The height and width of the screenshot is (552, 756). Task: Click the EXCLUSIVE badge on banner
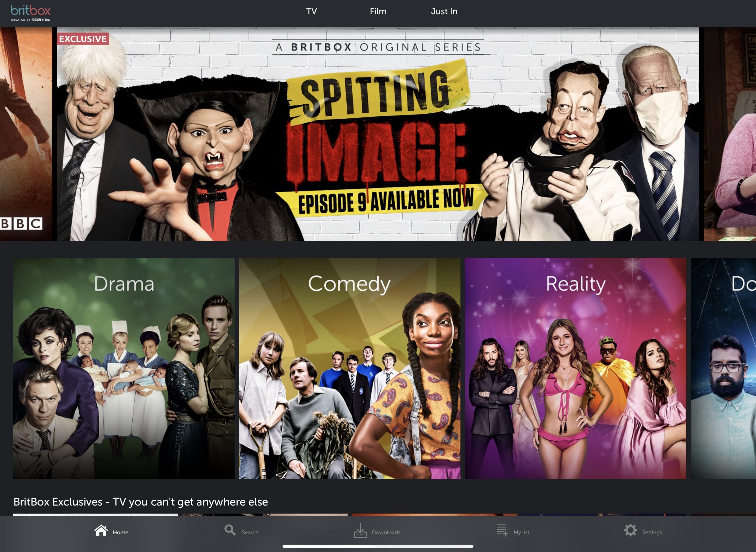point(83,39)
